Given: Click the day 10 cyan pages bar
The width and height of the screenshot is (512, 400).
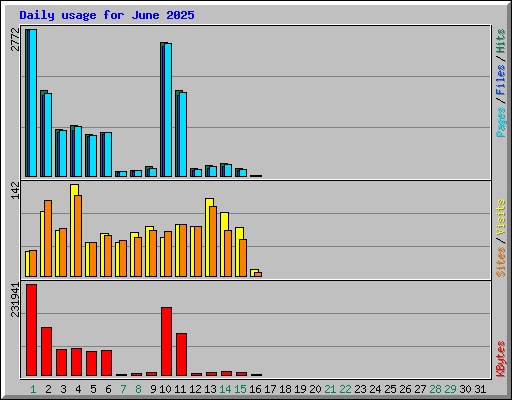Looking at the screenshot, I should tap(168, 110).
